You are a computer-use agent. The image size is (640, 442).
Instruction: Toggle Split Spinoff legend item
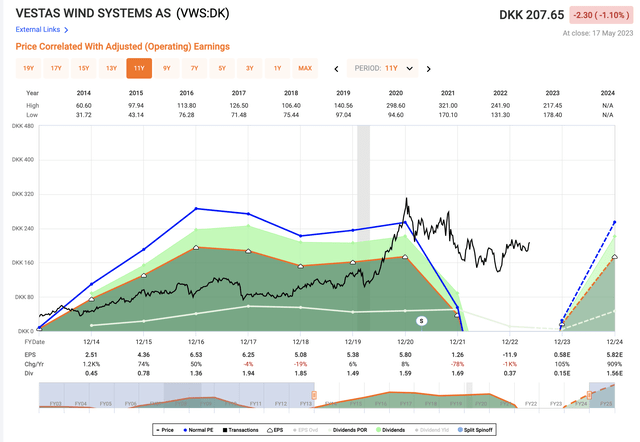pos(475,430)
